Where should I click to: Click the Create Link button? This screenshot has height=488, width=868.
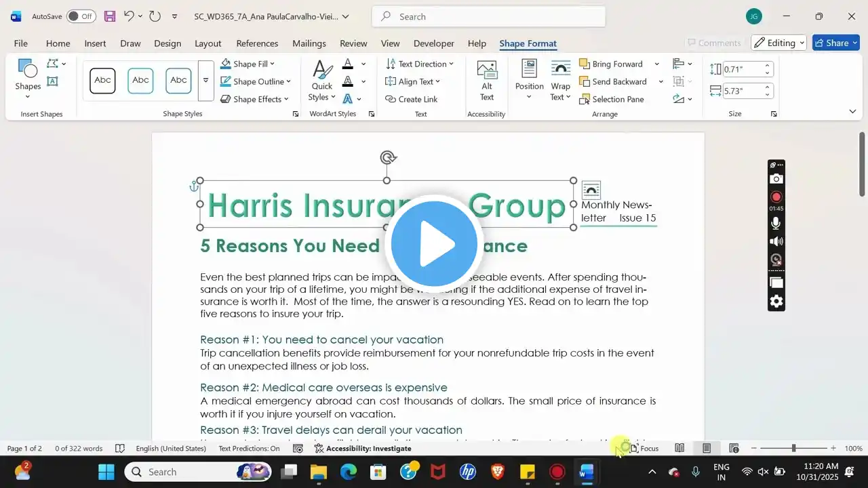411,99
